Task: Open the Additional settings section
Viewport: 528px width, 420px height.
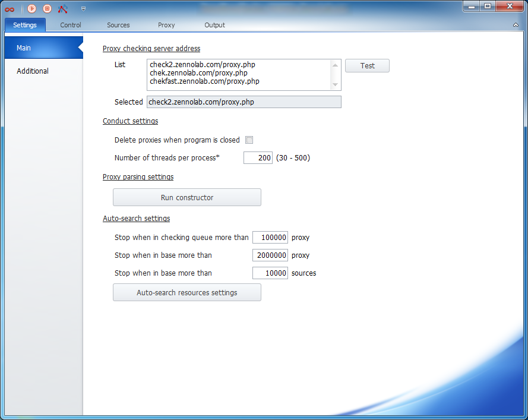Action: coord(44,71)
